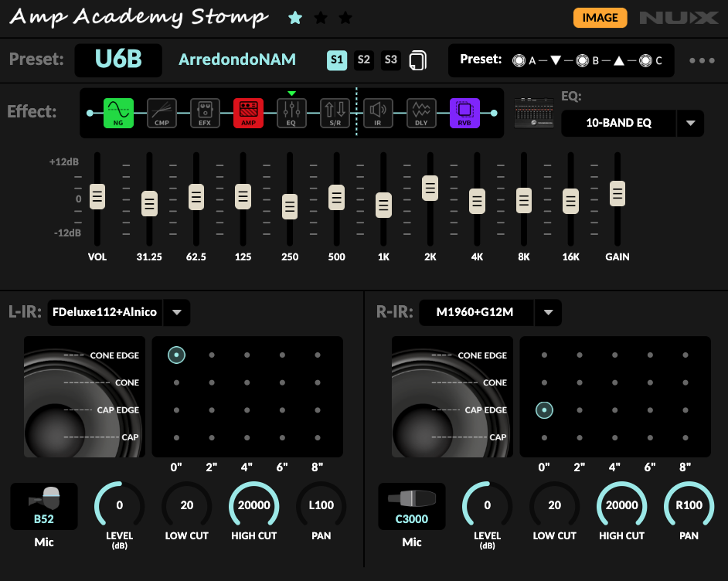
Task: Select footswitch preset C
Action: click(645, 60)
